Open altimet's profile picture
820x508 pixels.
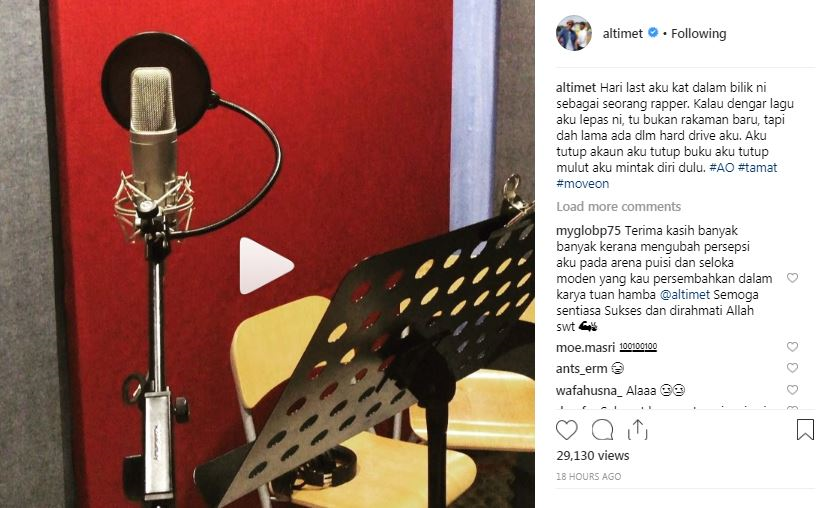(x=574, y=33)
